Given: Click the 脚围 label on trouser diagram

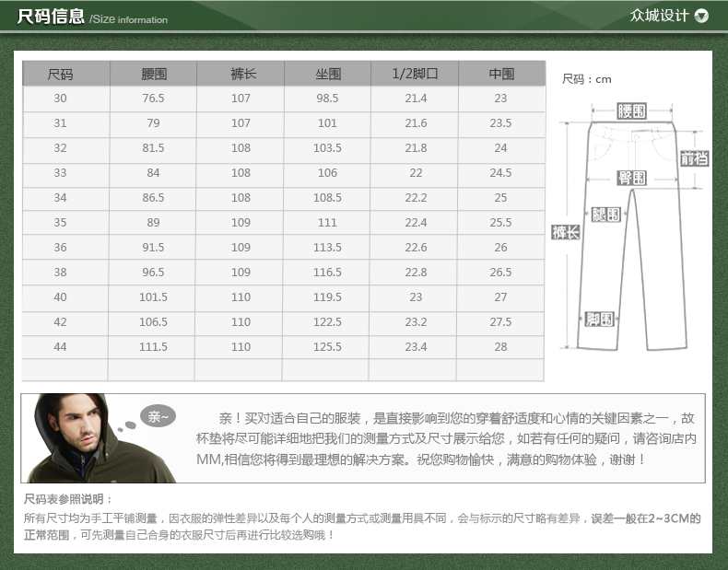Looking at the screenshot, I should (x=599, y=320).
